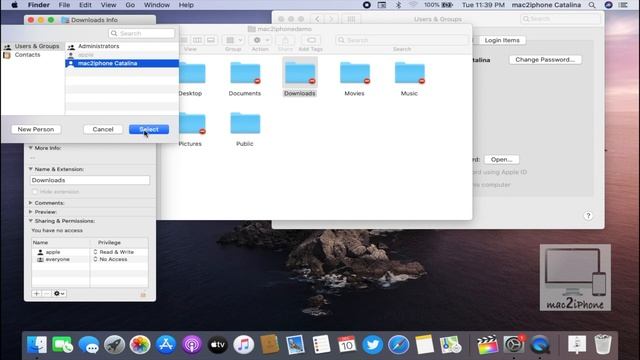Select the Downloads folder in Finder window

[300, 73]
